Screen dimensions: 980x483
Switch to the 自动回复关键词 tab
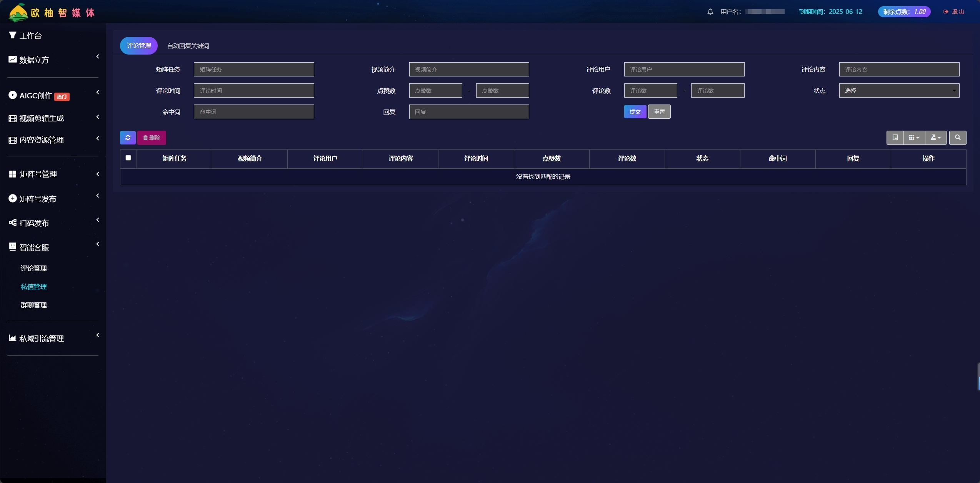click(188, 46)
